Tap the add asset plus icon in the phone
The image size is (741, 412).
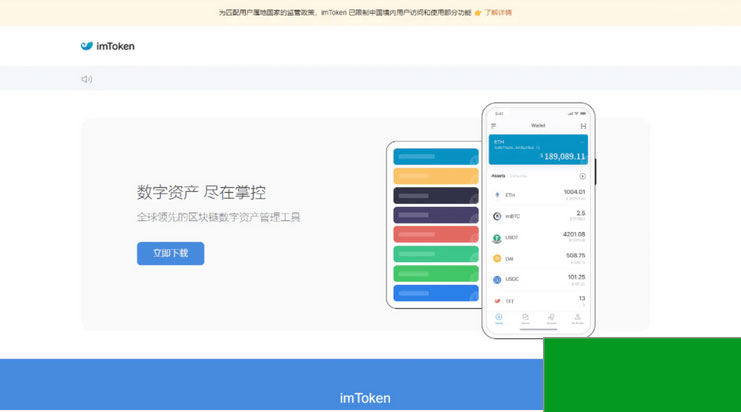coord(583,176)
